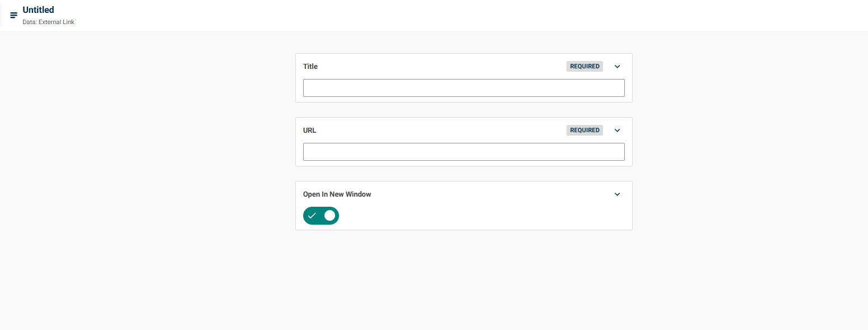Screen dimensions: 868x330
Task: Click the REQUIRED badge on URL field
Action: 584,131
